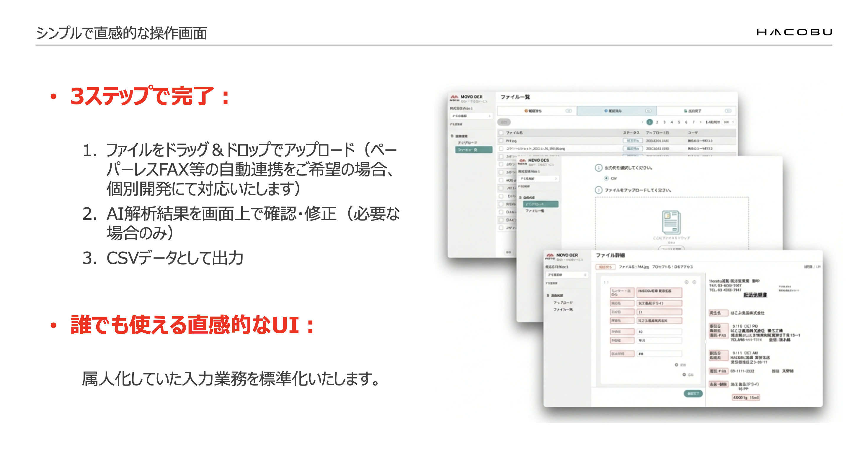
Task: Toggle the select-all checkbox in file table header
Action: [x=501, y=133]
